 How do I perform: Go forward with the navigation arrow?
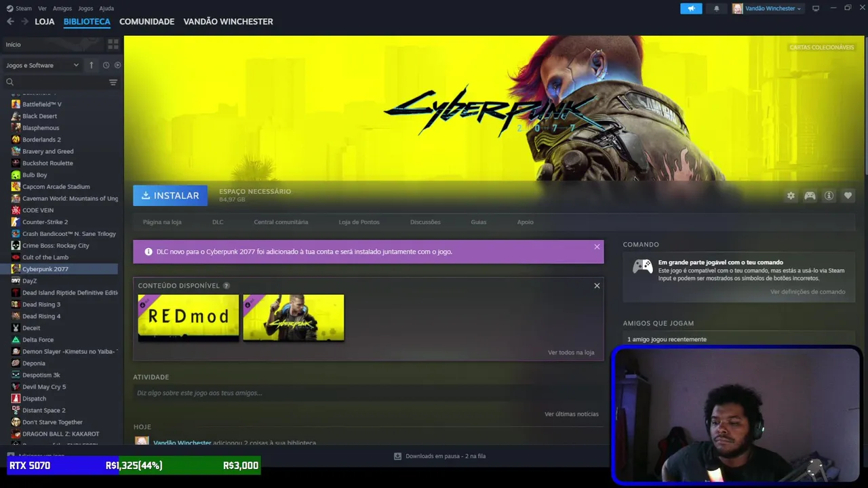25,22
